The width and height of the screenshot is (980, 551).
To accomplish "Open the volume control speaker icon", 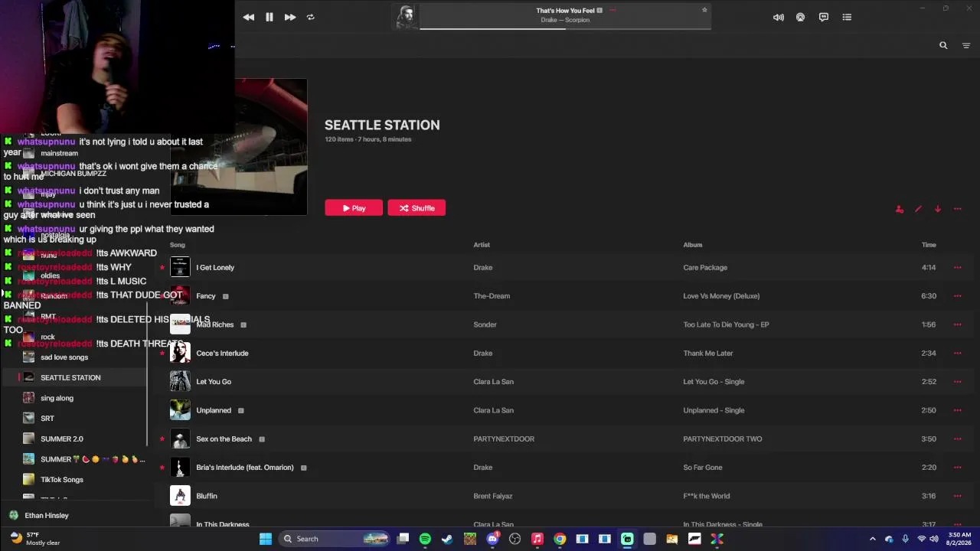I will (779, 17).
